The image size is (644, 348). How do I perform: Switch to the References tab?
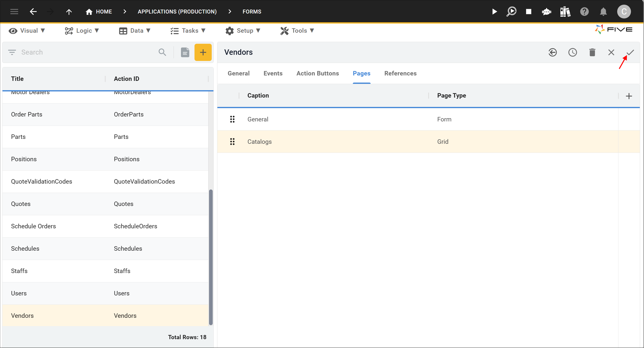[400, 73]
